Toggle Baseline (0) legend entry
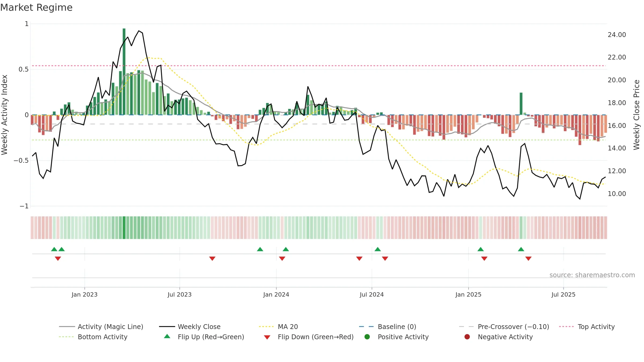This screenshot has height=362, width=644. (x=387, y=327)
